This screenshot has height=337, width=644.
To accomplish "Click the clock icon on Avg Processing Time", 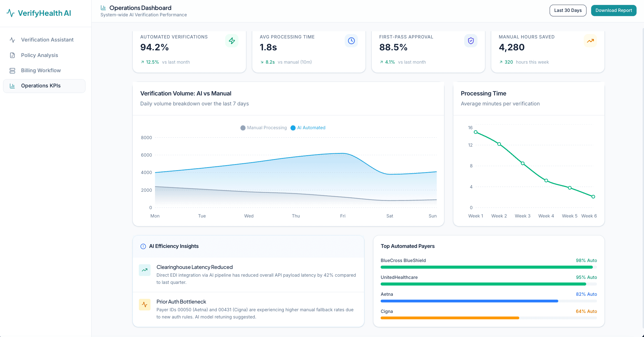I will 351,41.
